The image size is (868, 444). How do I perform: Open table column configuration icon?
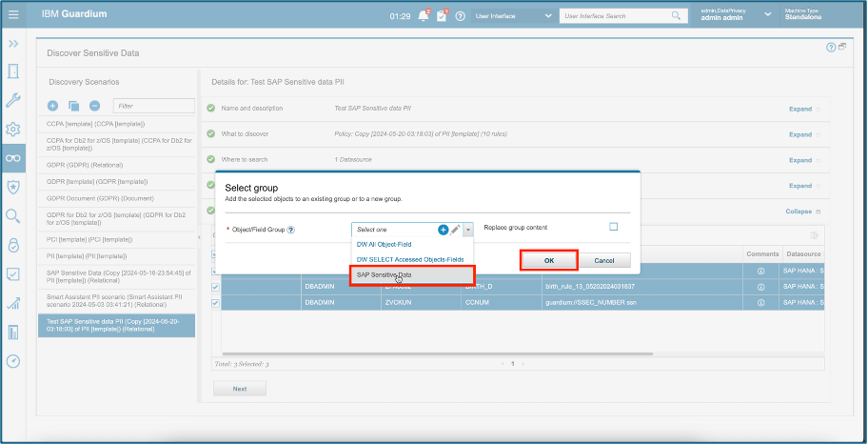815,235
